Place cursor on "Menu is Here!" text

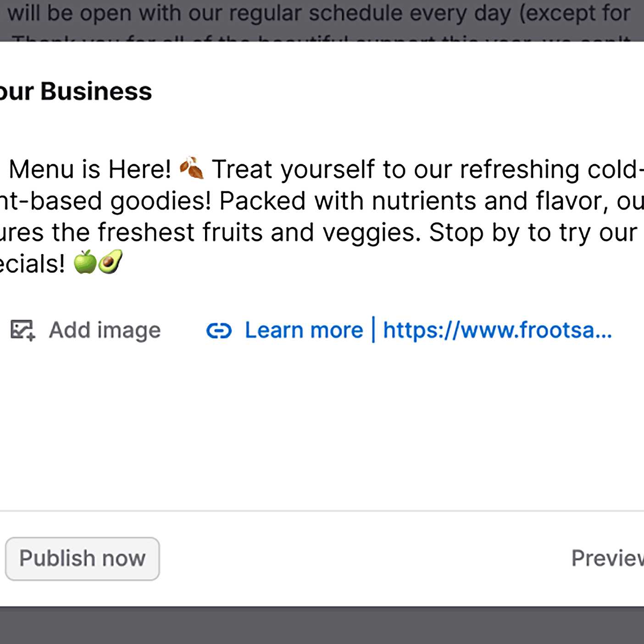point(90,169)
